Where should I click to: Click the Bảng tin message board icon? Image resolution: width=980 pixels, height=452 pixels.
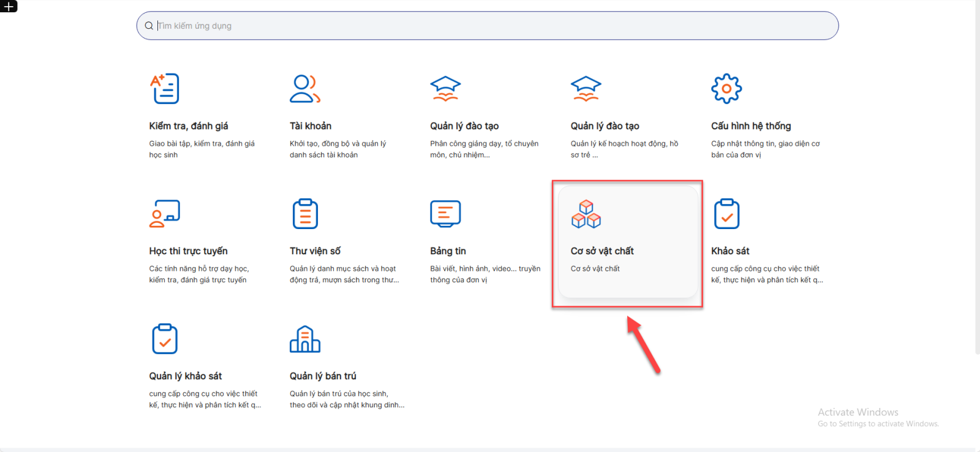point(445,214)
